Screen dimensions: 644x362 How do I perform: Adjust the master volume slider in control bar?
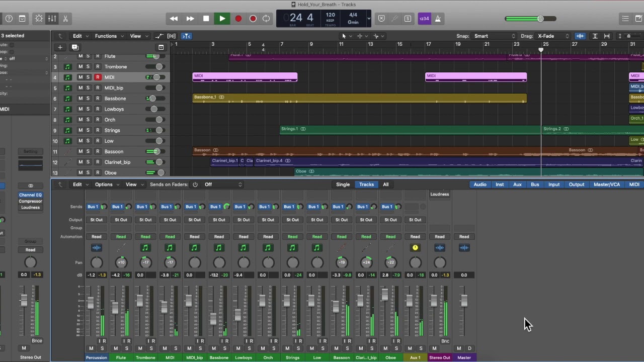(531, 19)
